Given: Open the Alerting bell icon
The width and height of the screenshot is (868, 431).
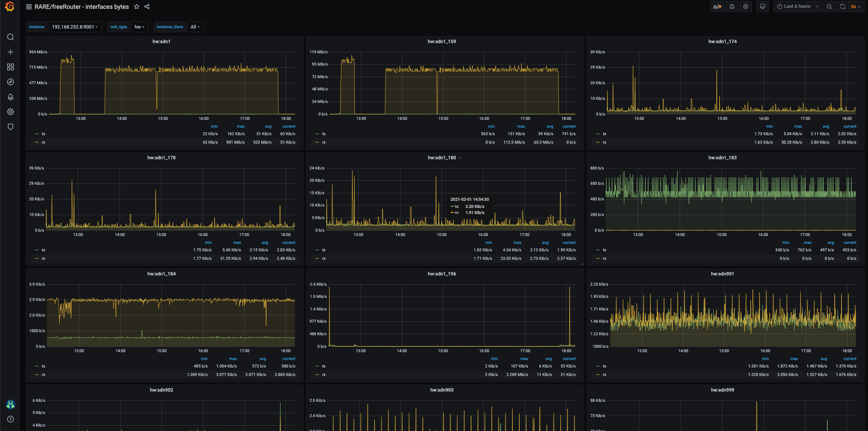Looking at the screenshot, I should [x=11, y=97].
